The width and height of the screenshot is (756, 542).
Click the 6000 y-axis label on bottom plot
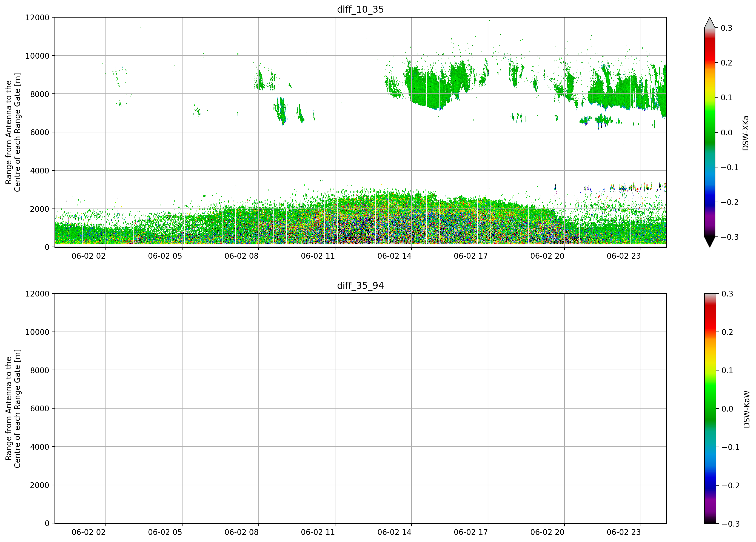tap(40, 408)
